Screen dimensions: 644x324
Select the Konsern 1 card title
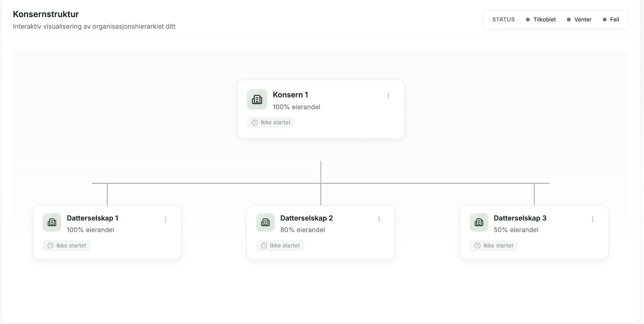290,94
